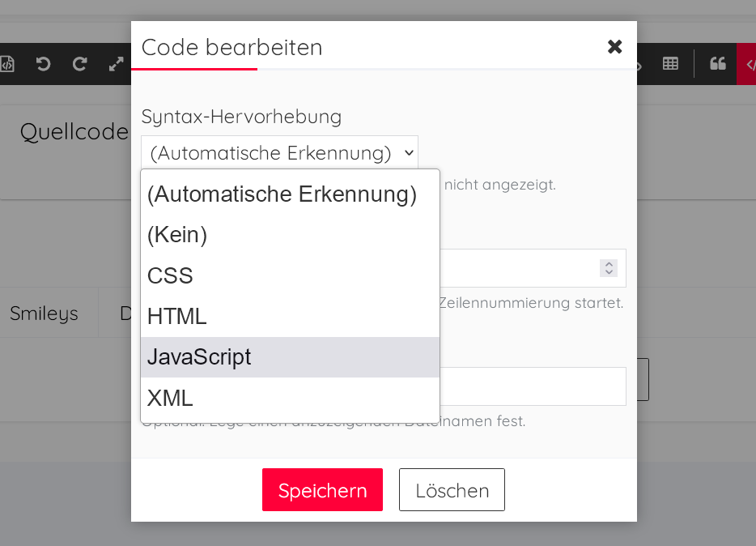The width and height of the screenshot is (756, 546).
Task: Click the red code block icon
Action: point(748,64)
